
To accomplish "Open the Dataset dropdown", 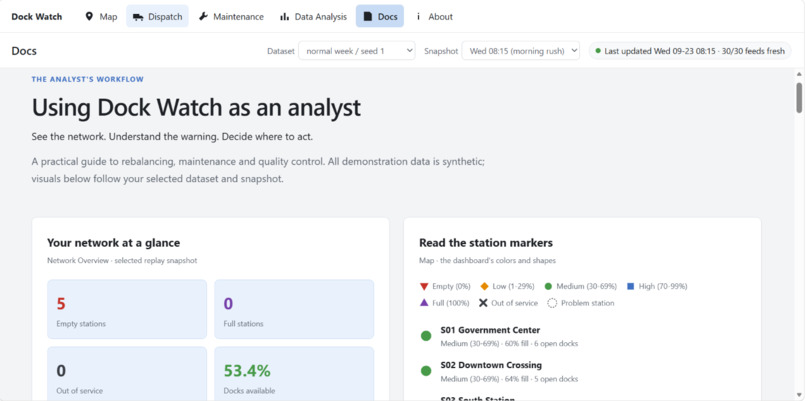I will tap(357, 51).
